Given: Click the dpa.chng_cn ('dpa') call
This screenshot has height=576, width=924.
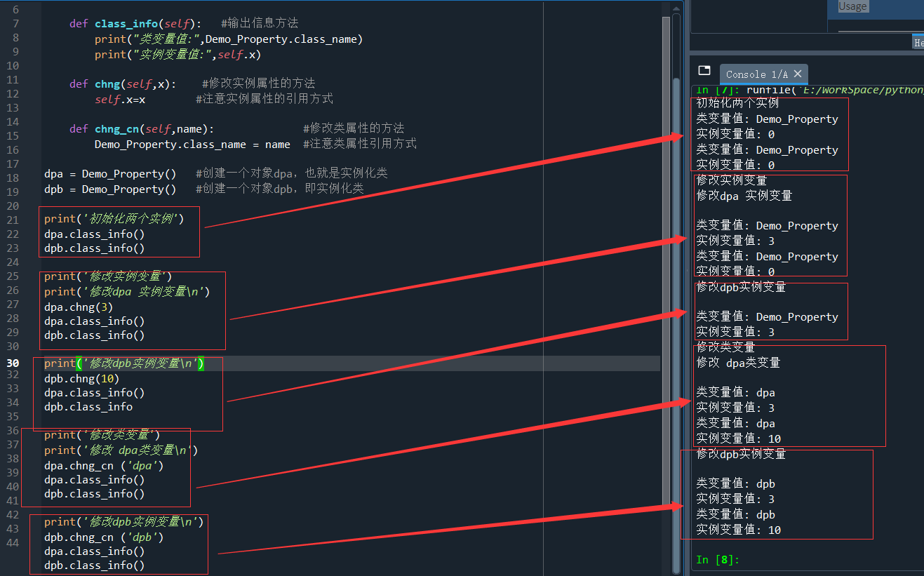Looking at the screenshot, I should pyautogui.click(x=104, y=465).
